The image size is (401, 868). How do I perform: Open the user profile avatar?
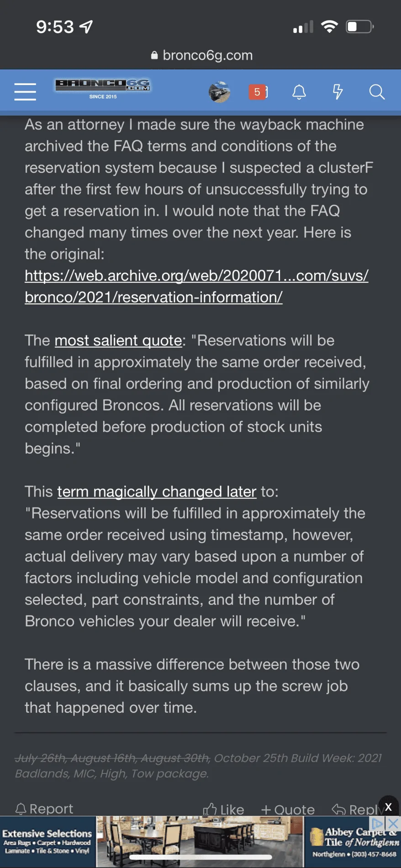click(219, 92)
